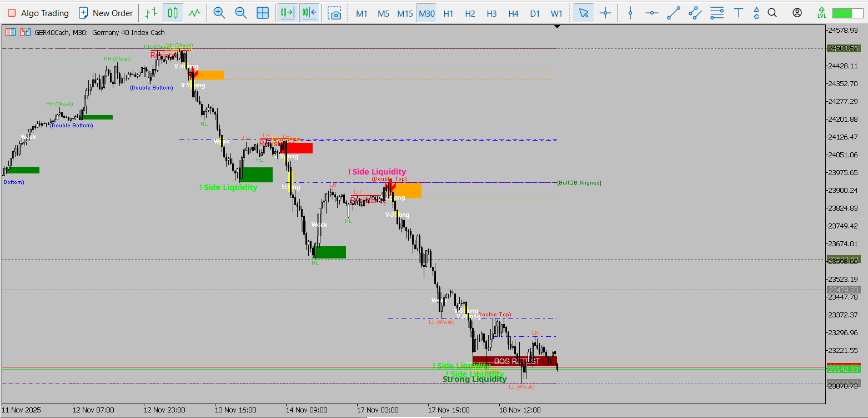The width and height of the screenshot is (868, 418).
Task: Select the M30 timeframe
Action: (427, 13)
